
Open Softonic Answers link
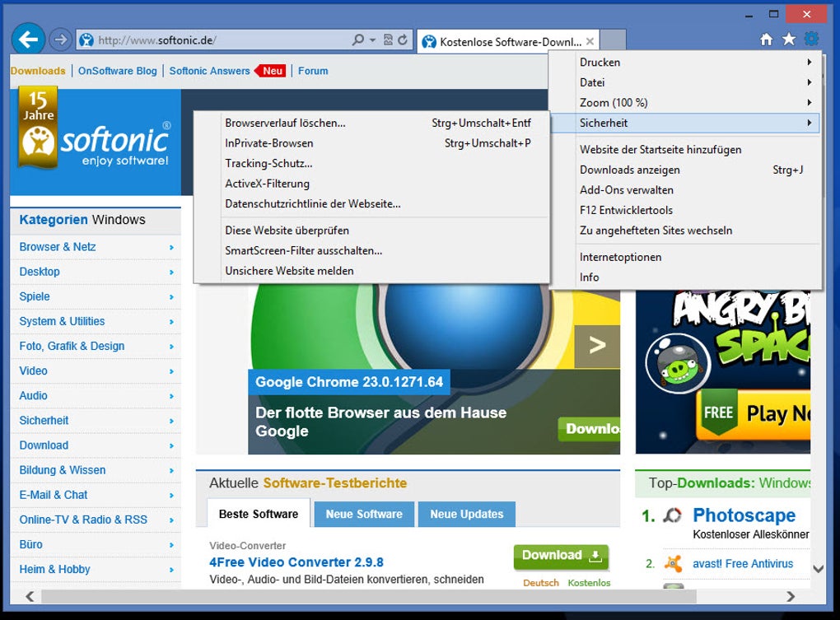coord(209,71)
